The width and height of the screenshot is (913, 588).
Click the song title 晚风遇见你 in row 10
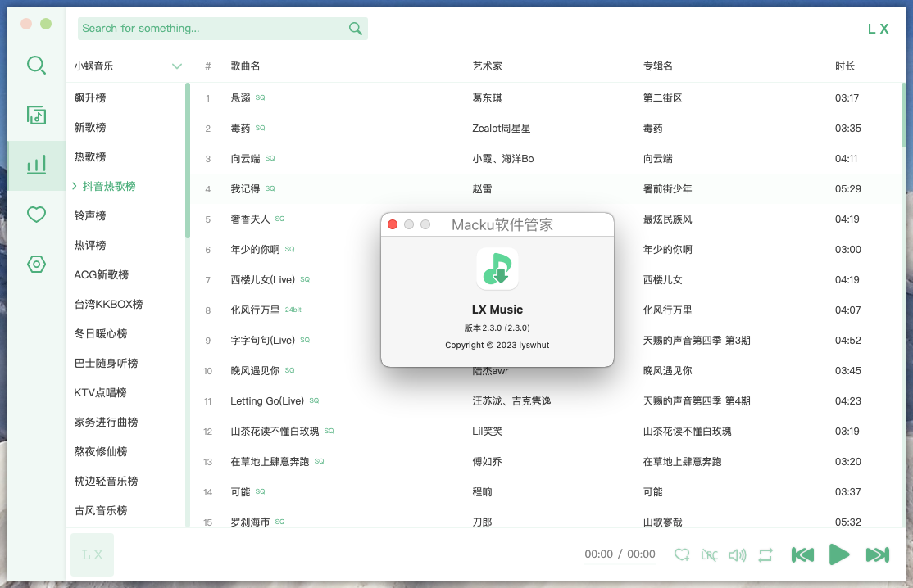coord(255,370)
